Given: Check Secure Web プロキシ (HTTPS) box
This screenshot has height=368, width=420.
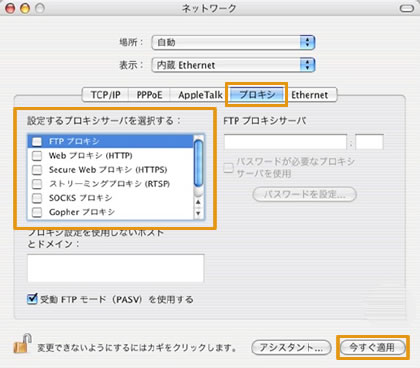Looking at the screenshot, I should [x=37, y=170].
